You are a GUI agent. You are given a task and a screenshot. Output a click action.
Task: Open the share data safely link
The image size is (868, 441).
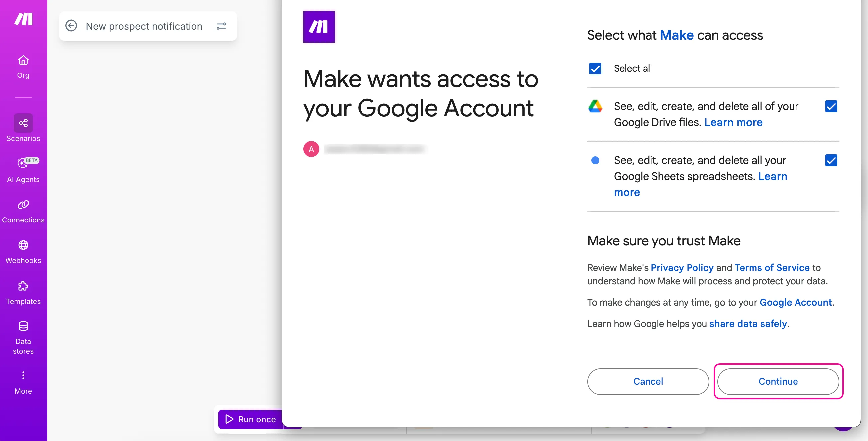pos(748,324)
